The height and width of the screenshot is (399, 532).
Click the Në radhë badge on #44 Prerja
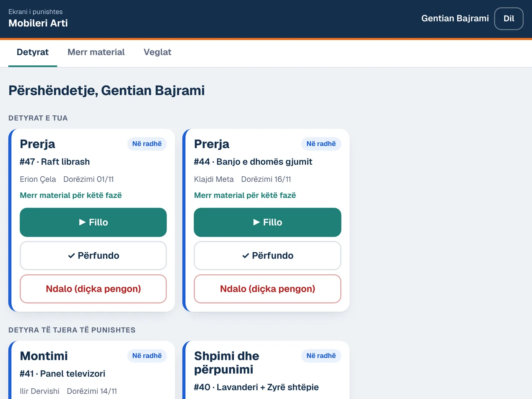pyautogui.click(x=321, y=144)
